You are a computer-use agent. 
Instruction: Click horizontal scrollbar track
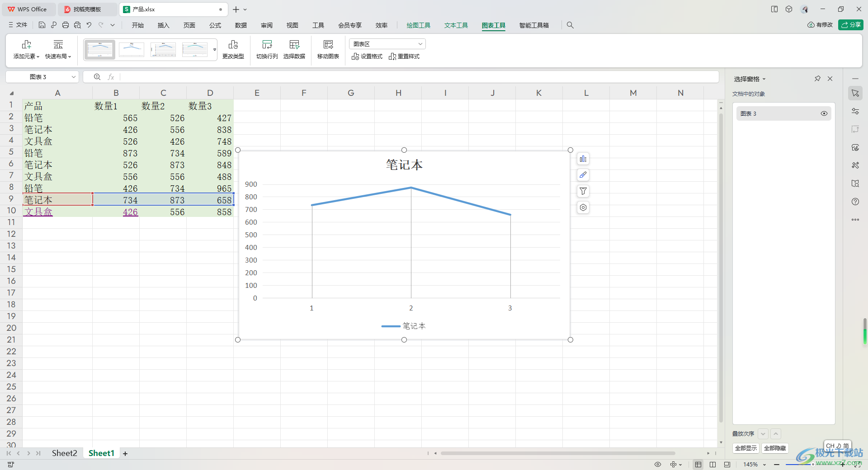[558, 453]
